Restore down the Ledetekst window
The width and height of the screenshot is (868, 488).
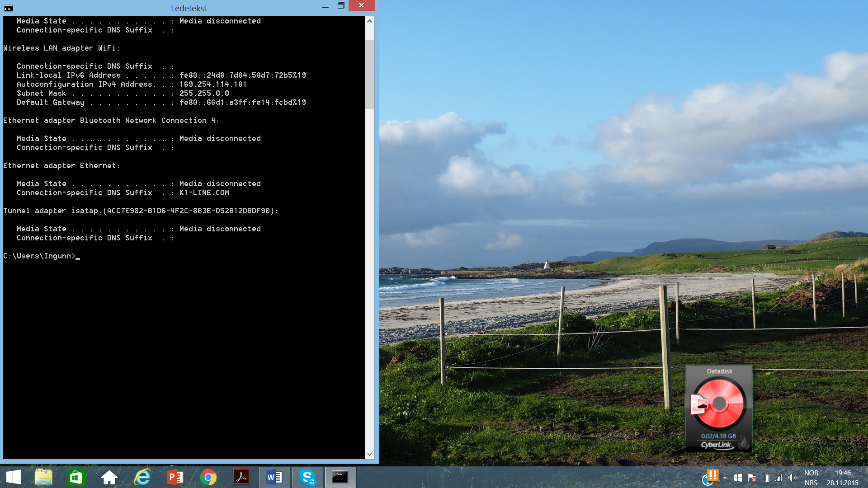coord(341,6)
